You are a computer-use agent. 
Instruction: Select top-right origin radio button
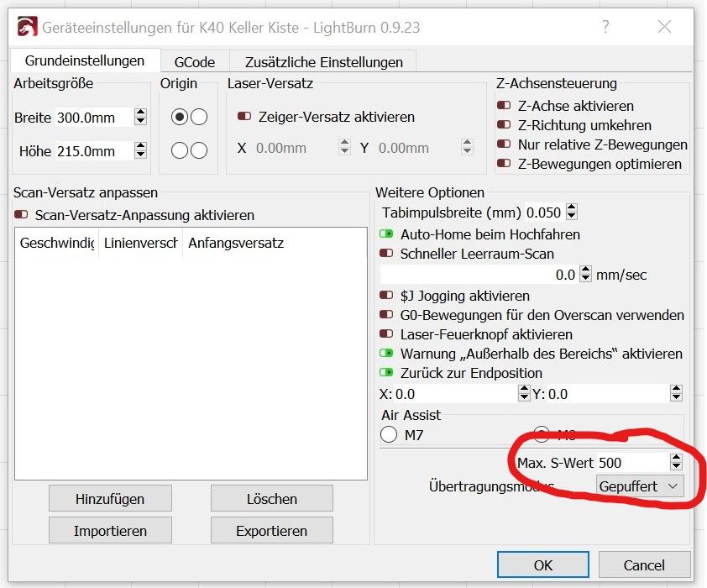(199, 117)
